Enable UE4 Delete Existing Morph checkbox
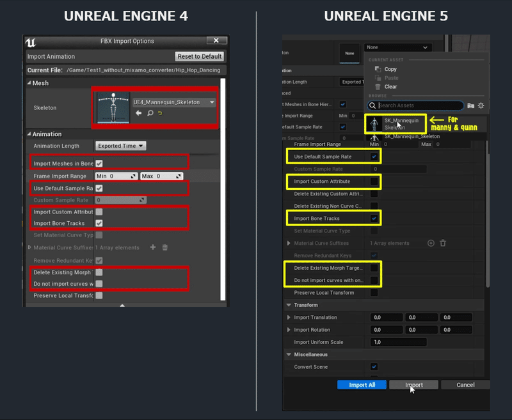This screenshot has height=420, width=512. click(x=99, y=272)
